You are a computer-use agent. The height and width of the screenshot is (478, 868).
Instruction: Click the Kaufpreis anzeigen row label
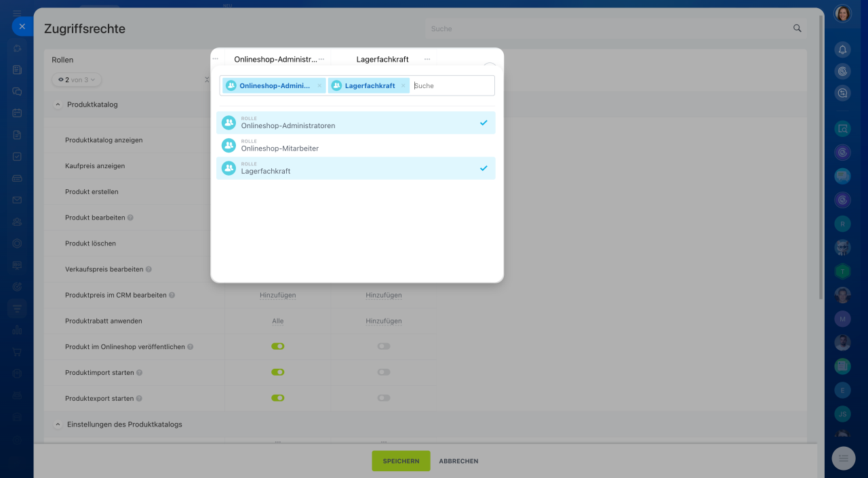coord(95,166)
